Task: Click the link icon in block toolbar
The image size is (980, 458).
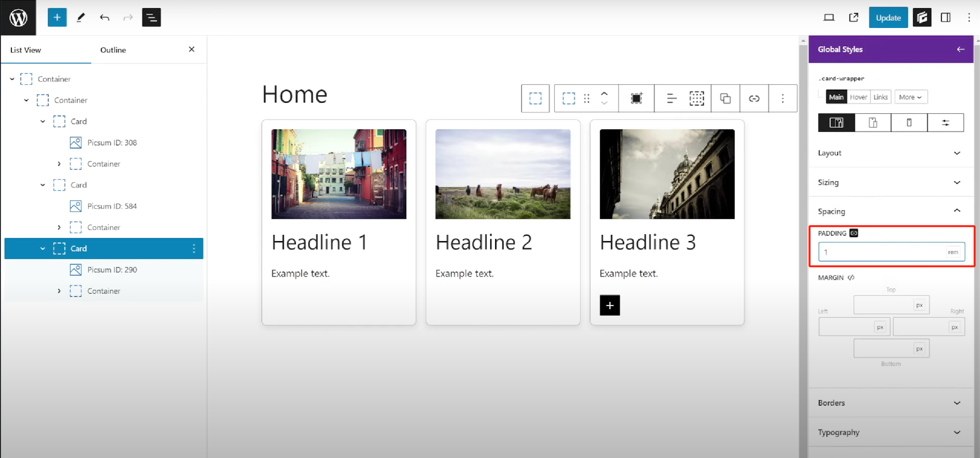Action: 754,98
